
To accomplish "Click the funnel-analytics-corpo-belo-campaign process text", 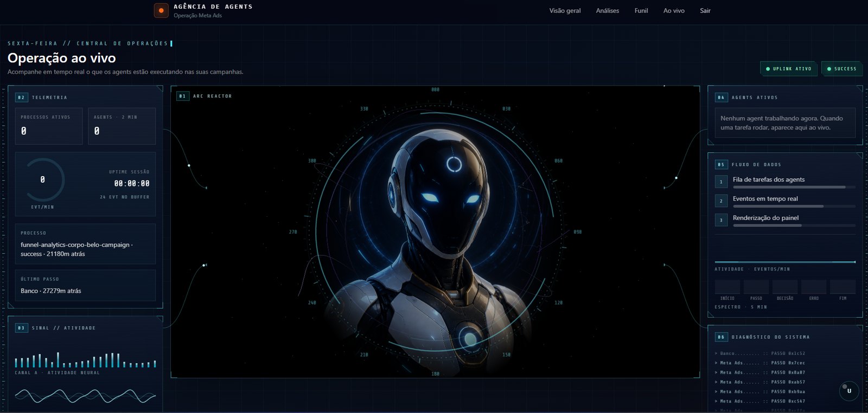I will tap(76, 249).
